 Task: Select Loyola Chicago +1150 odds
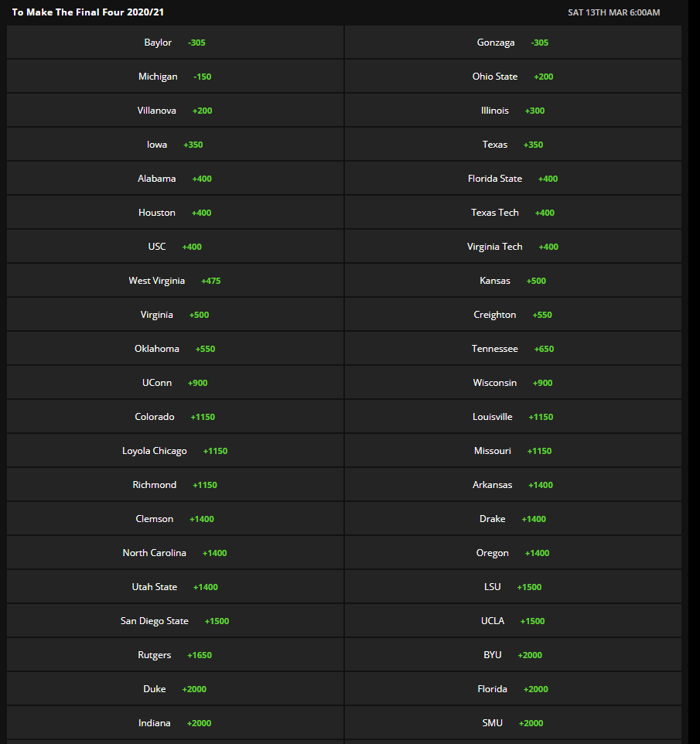[x=175, y=451]
